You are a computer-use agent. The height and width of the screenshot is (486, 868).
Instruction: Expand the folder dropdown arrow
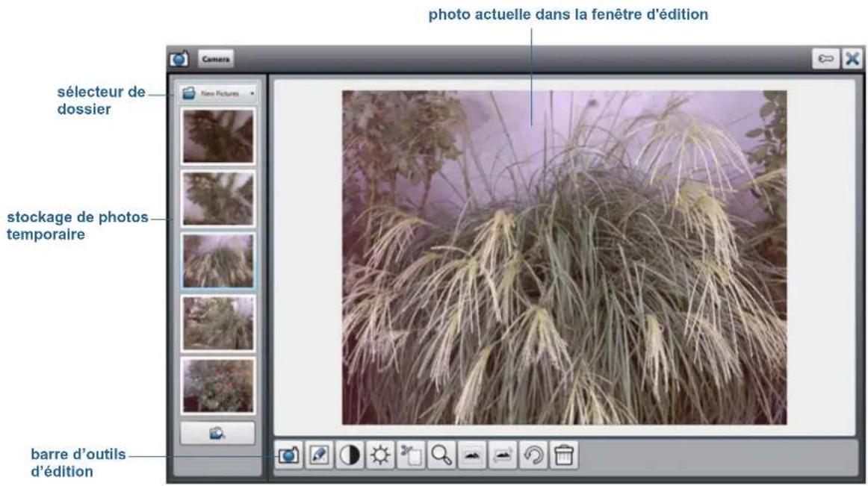[x=252, y=93]
